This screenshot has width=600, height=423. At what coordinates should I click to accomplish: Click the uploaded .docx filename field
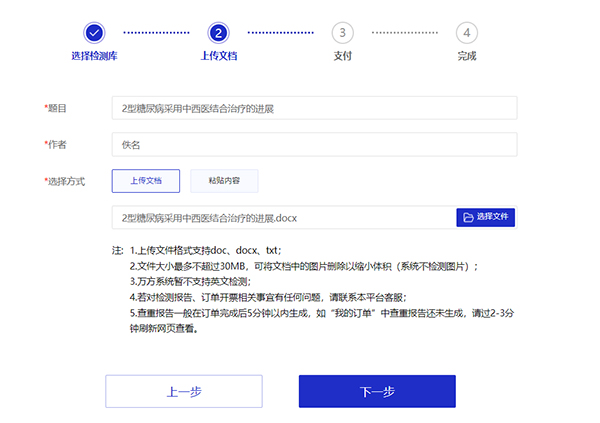[283, 217]
